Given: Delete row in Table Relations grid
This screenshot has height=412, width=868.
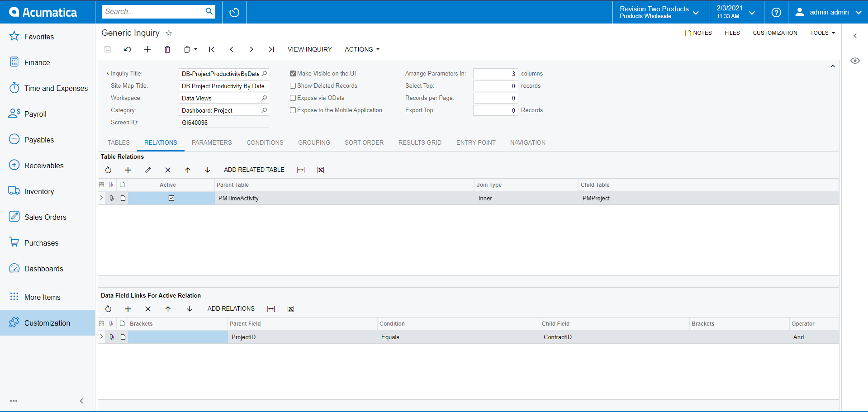Looking at the screenshot, I should point(168,170).
